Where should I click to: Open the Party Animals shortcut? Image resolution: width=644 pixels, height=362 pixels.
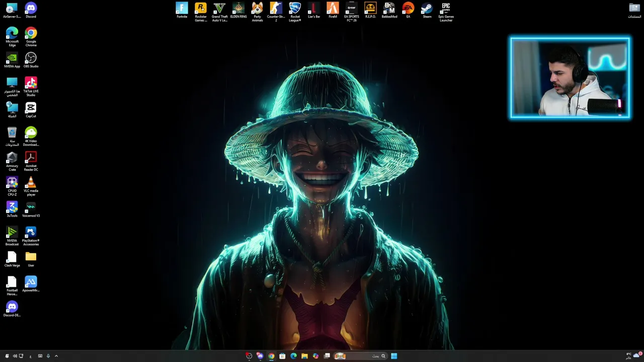[257, 12]
